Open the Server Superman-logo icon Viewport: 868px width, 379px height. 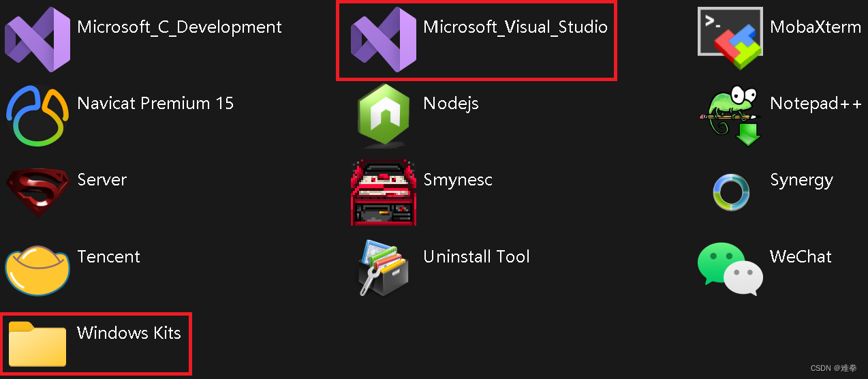point(37,192)
